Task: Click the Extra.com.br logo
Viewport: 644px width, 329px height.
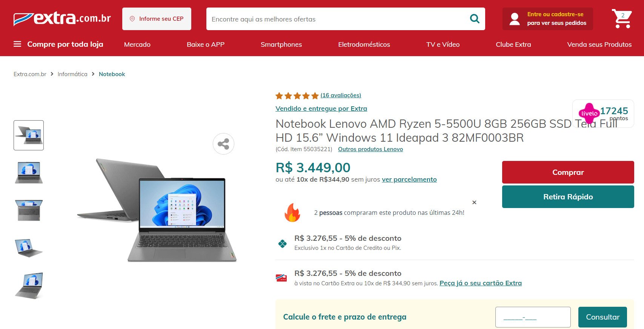Action: coord(62,18)
